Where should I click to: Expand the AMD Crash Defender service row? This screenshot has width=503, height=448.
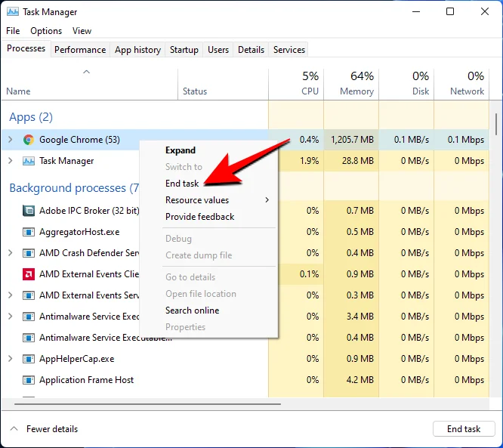pos(11,253)
